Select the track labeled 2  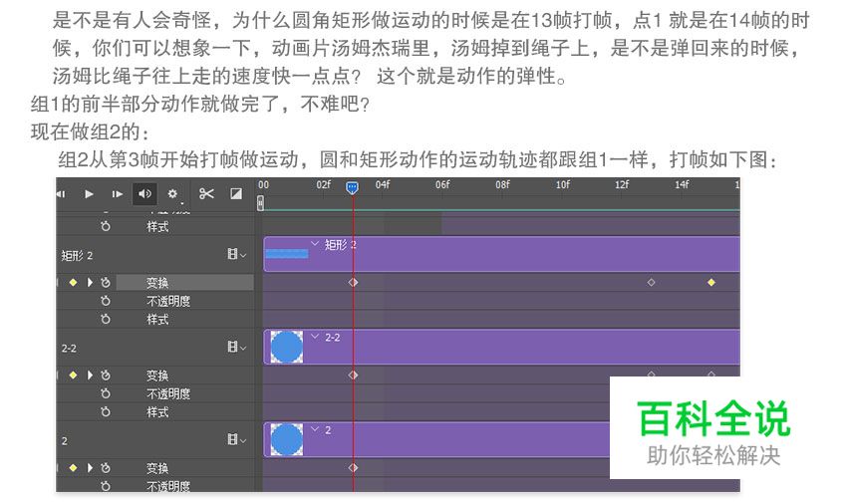point(65,441)
